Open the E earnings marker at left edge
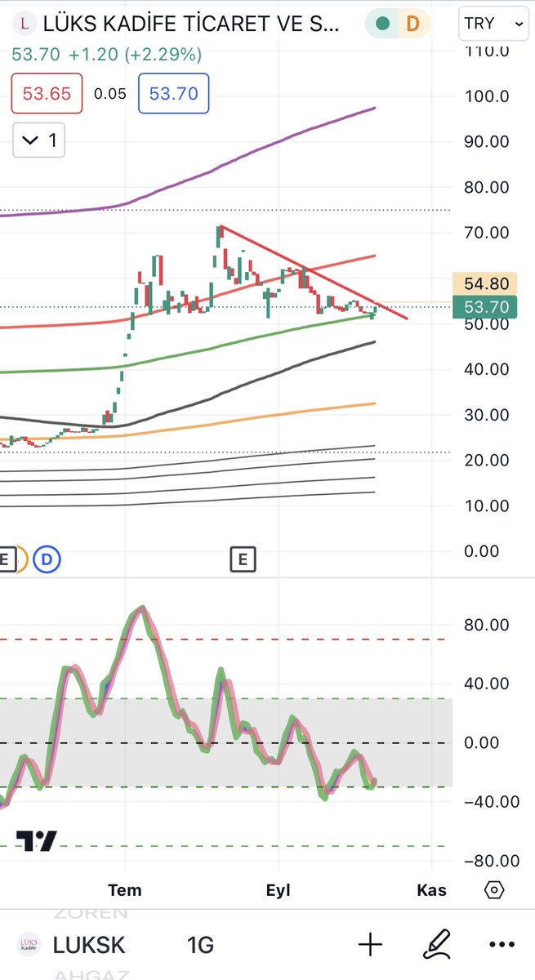The height and width of the screenshot is (980, 535). pyautogui.click(x=6, y=559)
